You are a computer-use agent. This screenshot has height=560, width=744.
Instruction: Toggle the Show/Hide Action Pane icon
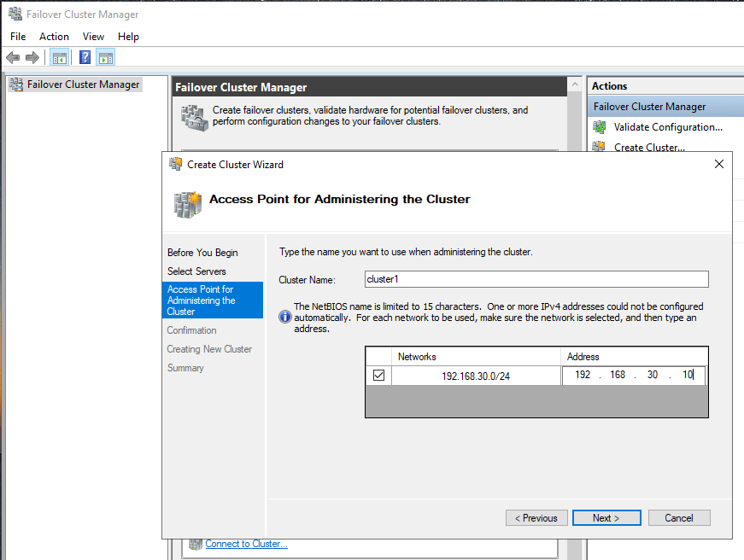tap(105, 57)
